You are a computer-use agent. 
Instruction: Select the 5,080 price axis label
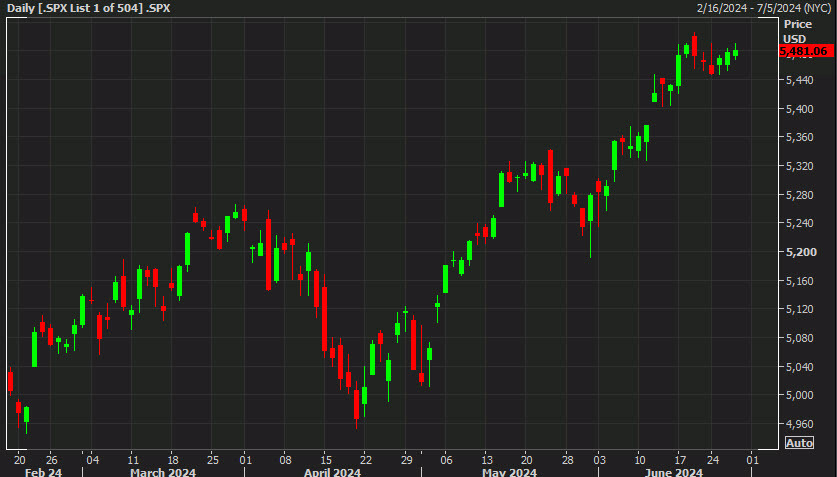(x=800, y=338)
